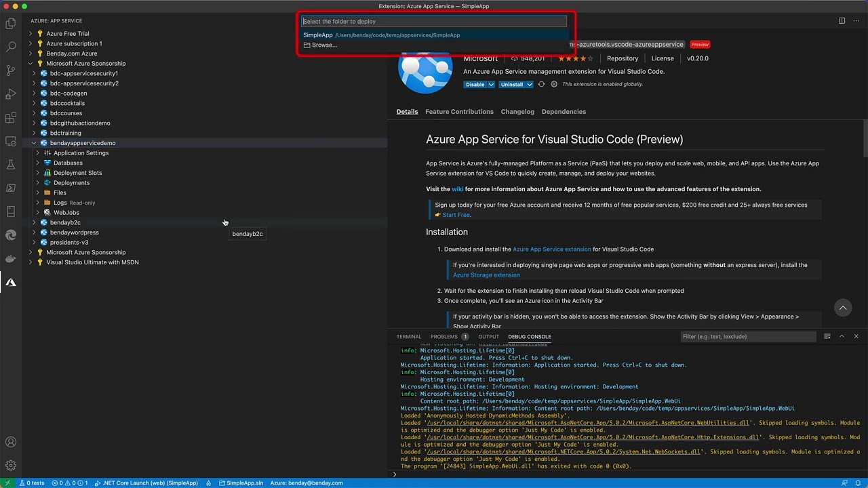The image size is (868, 488).
Task: Switch to the Dependencies tab
Action: [x=564, y=112]
